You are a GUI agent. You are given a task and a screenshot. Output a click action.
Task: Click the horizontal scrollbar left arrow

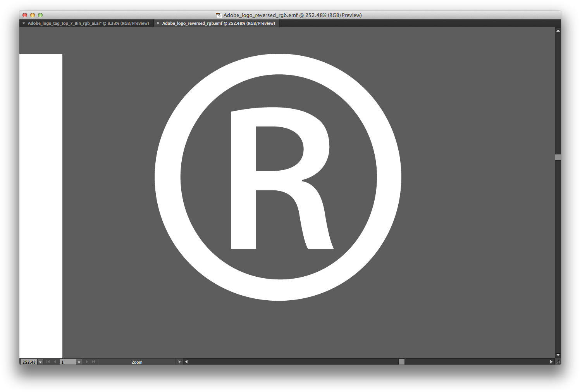(x=186, y=362)
